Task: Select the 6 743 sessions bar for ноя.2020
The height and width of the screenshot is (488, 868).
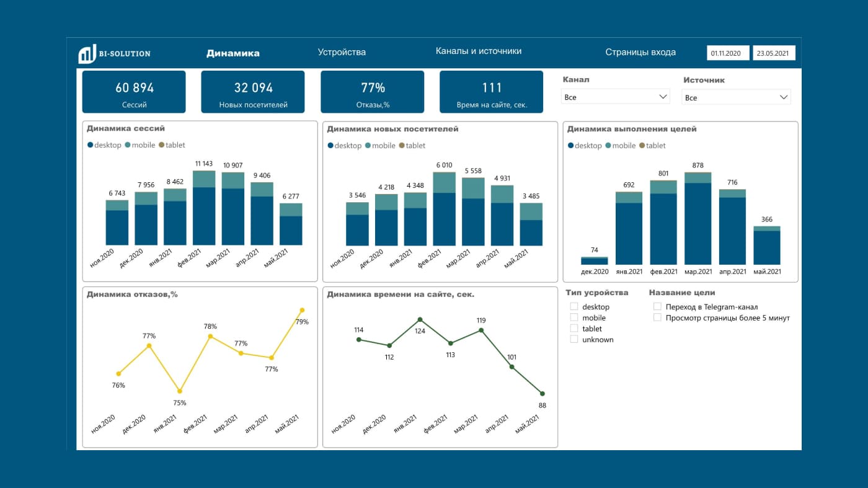Action: 117,223
